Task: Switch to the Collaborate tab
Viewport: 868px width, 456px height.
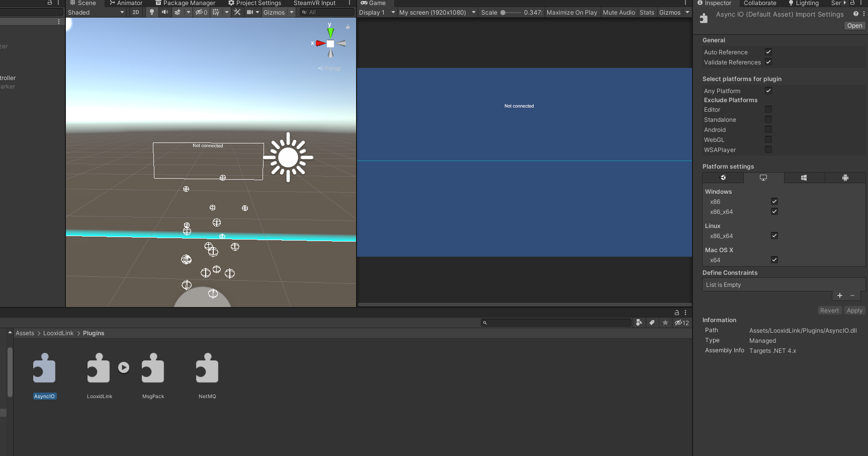Action: click(760, 3)
